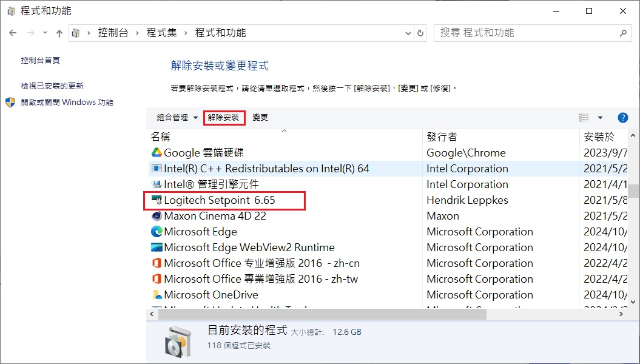640x364 pixels.
Task: Click the view layout icon in toolbar
Action: tap(584, 118)
